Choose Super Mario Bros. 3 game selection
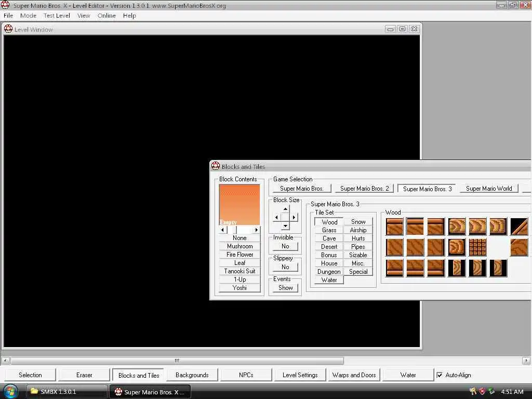Viewport: 532px width, 399px height. (x=427, y=189)
